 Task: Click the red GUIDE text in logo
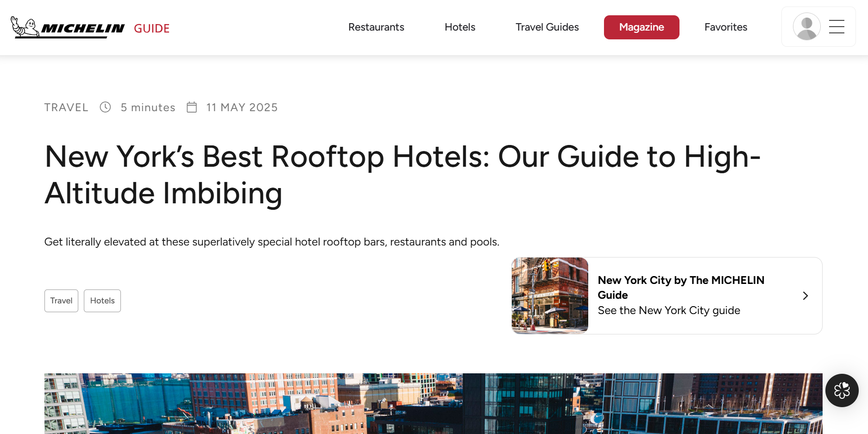click(151, 29)
